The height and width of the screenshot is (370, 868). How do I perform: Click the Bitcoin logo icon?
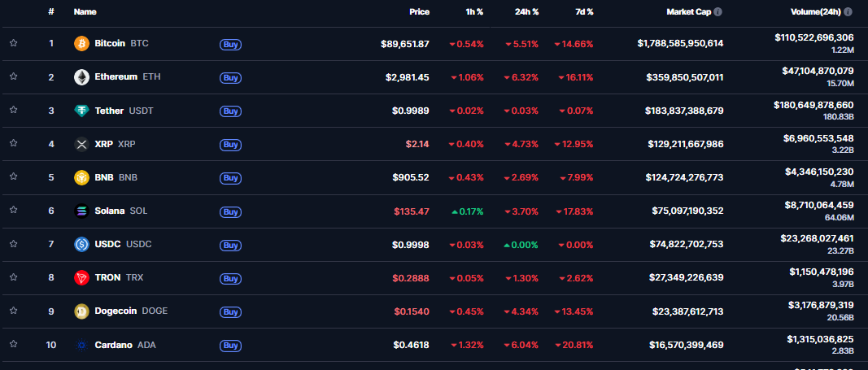pos(81,44)
